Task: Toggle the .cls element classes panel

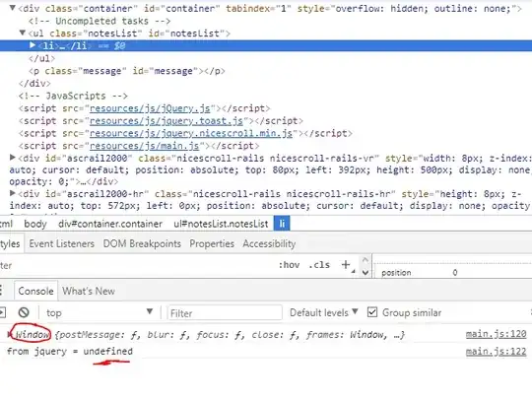Action: (x=319, y=265)
